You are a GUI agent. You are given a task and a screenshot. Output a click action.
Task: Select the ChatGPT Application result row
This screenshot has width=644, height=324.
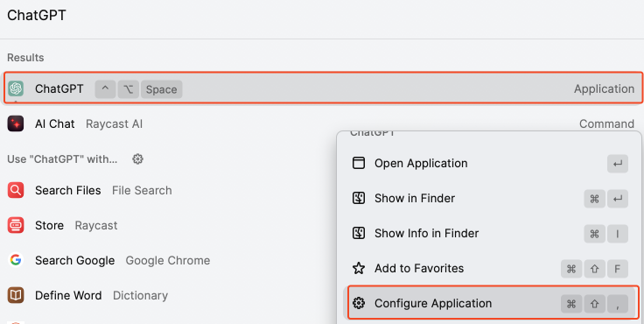[x=323, y=88]
